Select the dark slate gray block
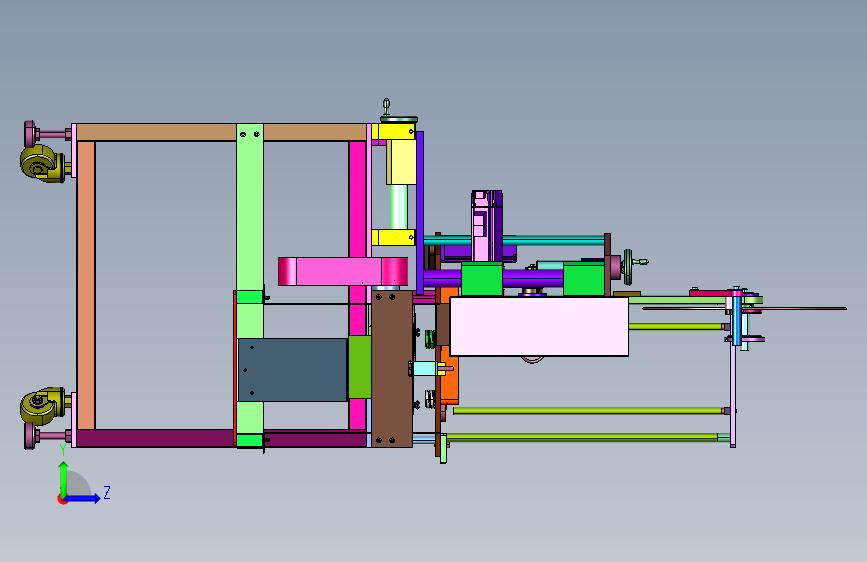This screenshot has width=867, height=562. click(293, 370)
